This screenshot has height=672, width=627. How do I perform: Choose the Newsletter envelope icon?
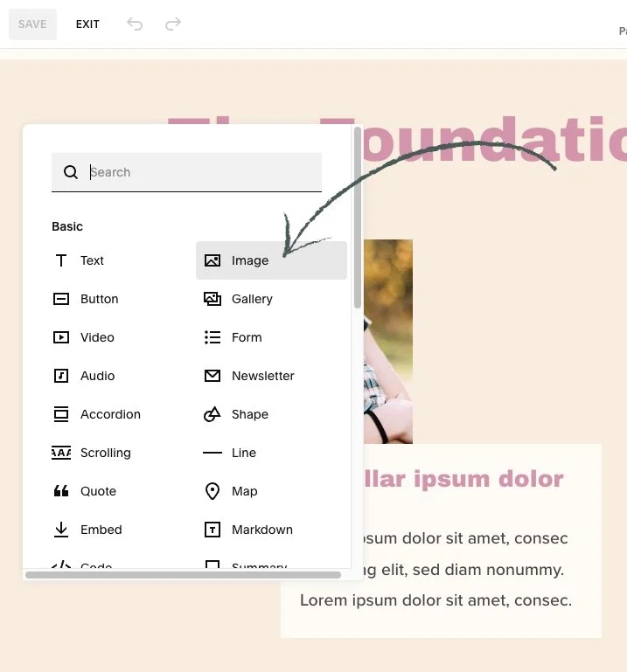212,376
